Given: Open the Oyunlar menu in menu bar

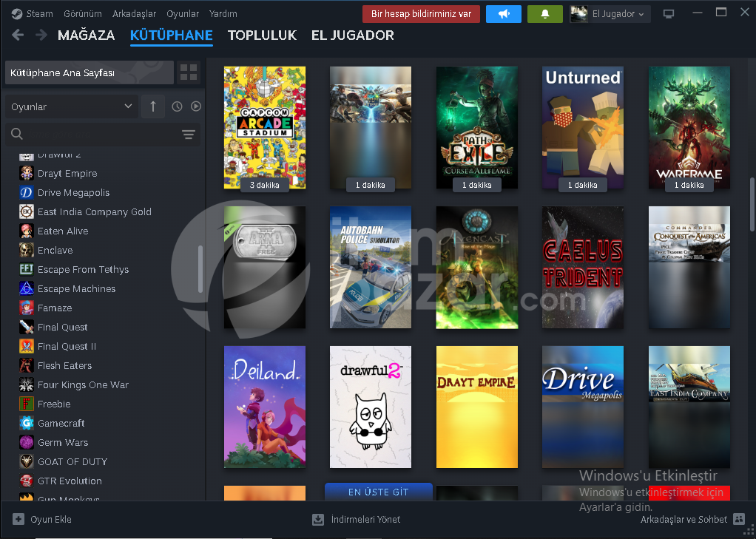Looking at the screenshot, I should (x=182, y=14).
